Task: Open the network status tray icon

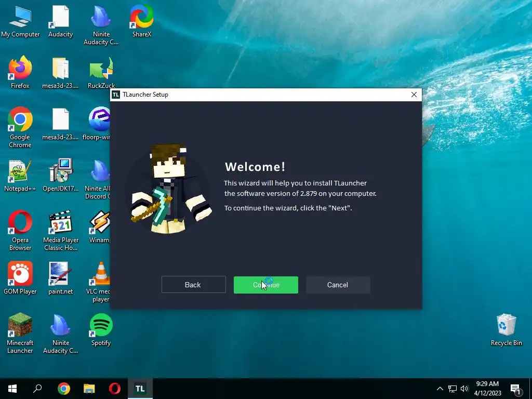Action: [x=453, y=389]
